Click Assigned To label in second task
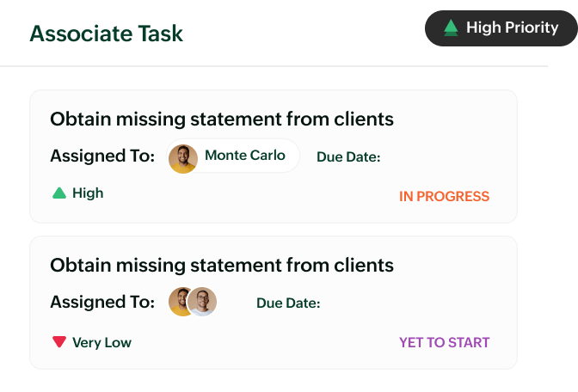 [102, 302]
